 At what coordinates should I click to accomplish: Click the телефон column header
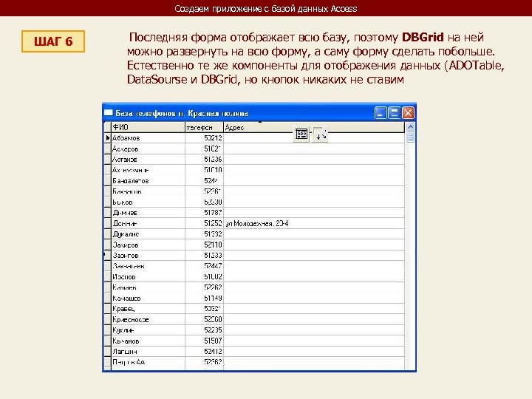[204, 127]
